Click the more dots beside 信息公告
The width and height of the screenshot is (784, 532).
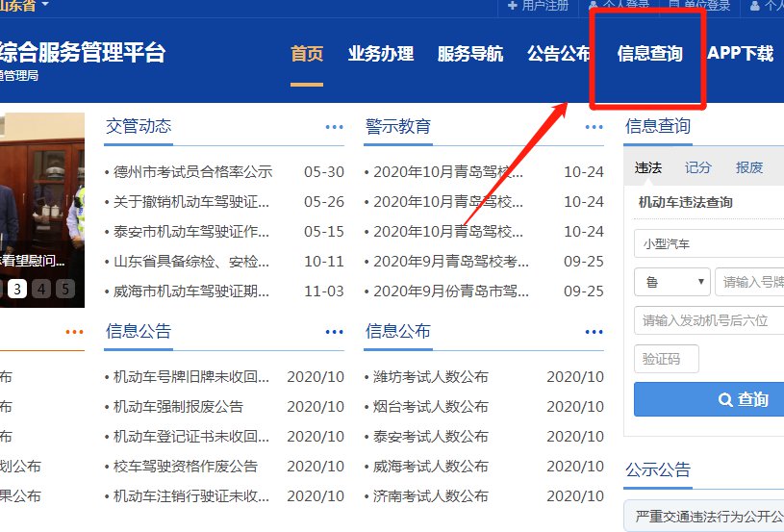click(334, 332)
